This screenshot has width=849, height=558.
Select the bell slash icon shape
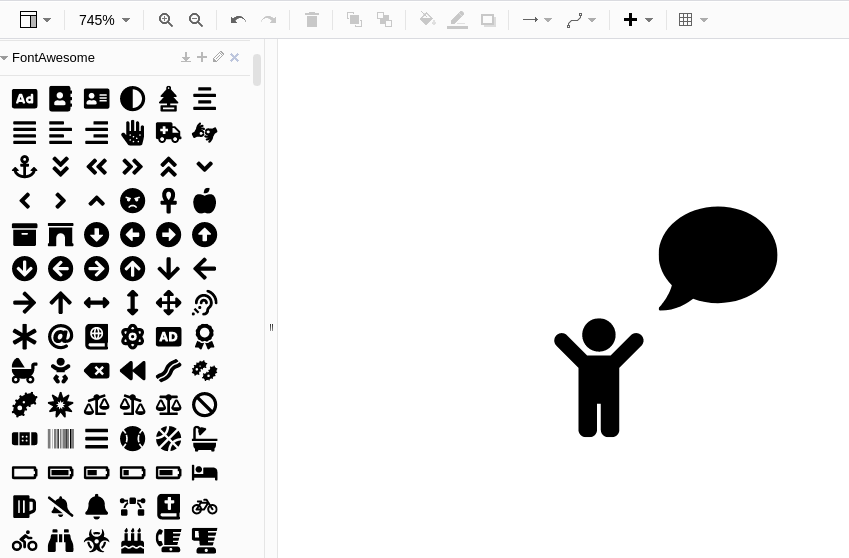(61, 507)
